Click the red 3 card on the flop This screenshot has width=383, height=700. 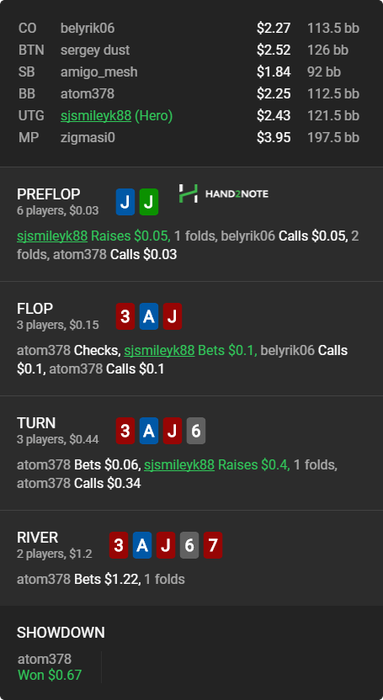[125, 317]
